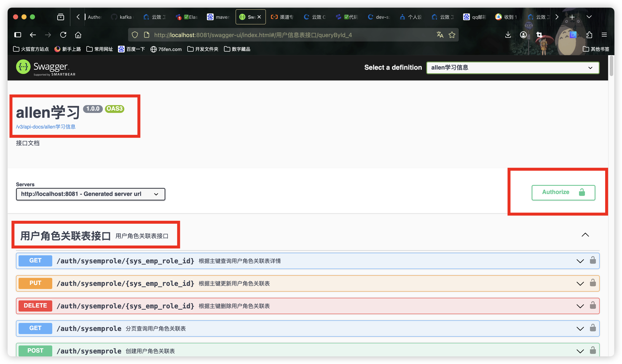Open the extensions puzzle icon
This screenshot has width=622, height=364.
tap(589, 35)
